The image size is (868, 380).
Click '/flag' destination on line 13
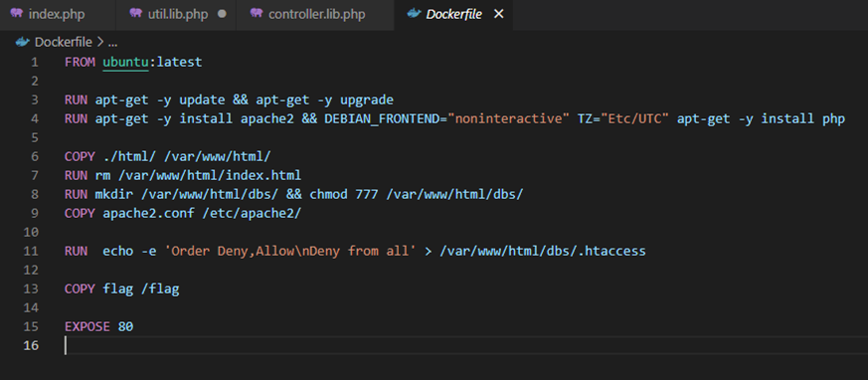point(160,288)
